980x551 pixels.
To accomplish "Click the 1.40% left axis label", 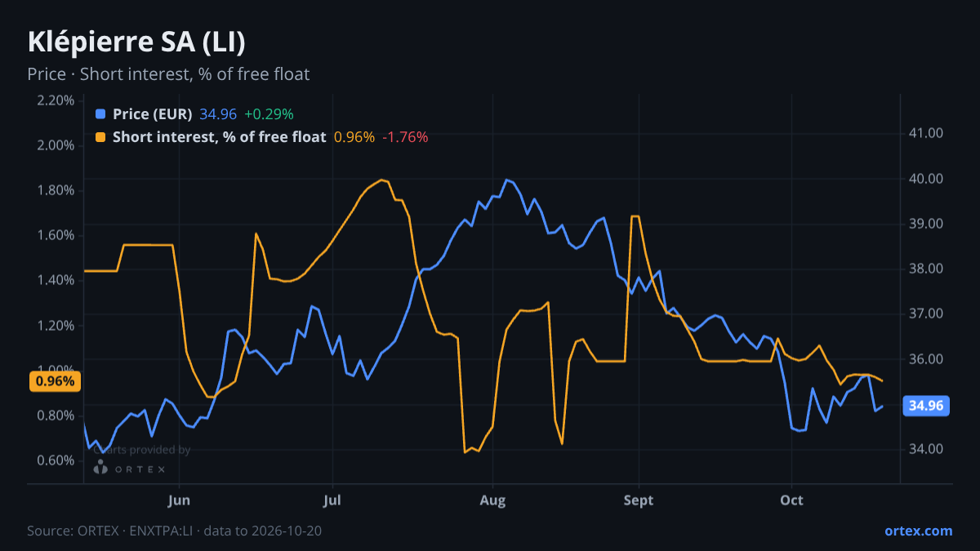I will (56, 280).
